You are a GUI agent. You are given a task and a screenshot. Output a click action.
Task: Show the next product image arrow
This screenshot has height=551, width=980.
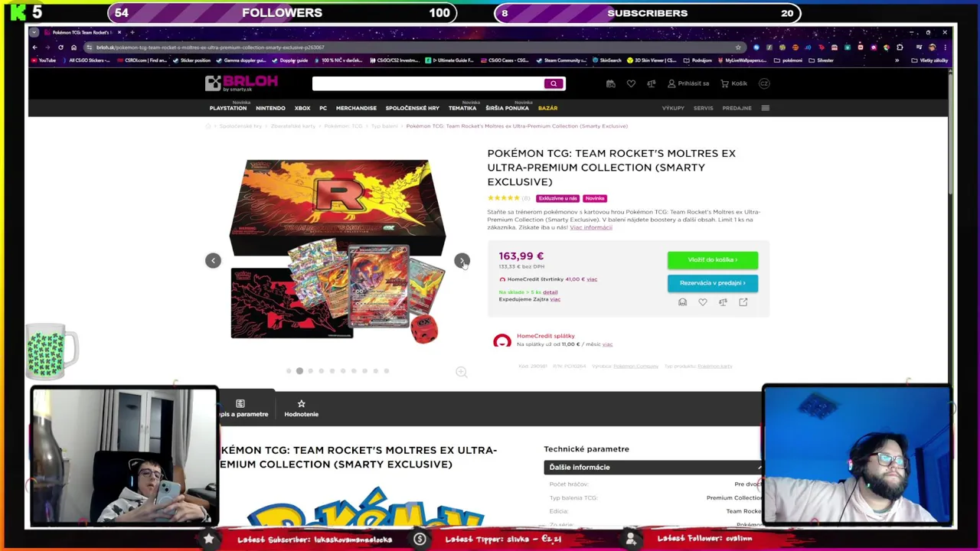click(462, 261)
